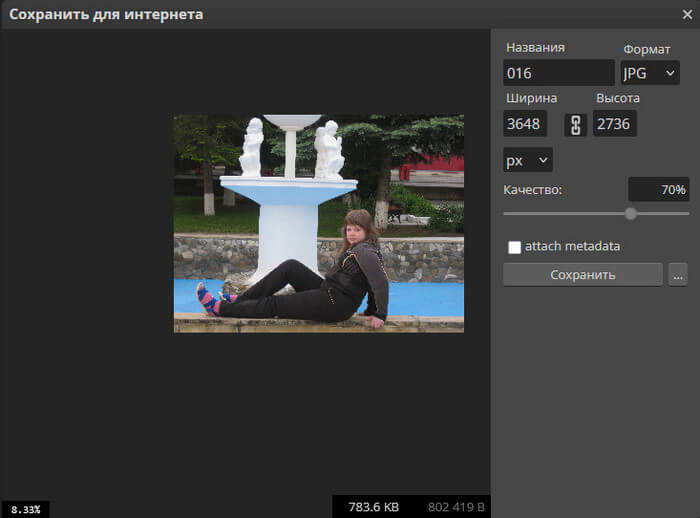
Task: Enable the attach metadata checkbox
Action: pos(514,247)
